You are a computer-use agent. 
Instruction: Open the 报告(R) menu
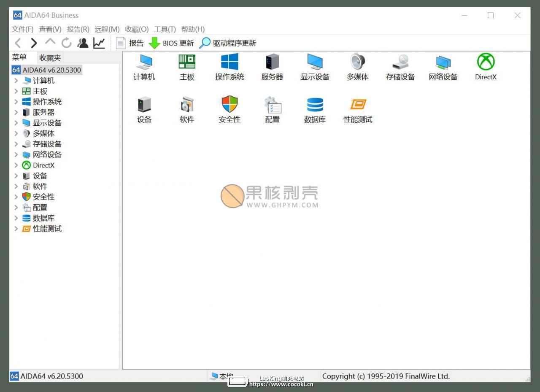(78, 29)
